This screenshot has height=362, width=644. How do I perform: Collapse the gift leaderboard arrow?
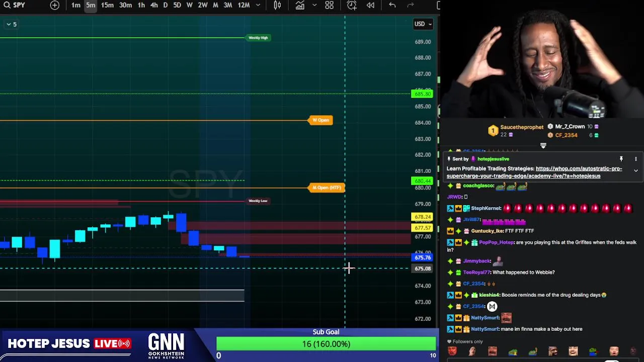coord(543,146)
